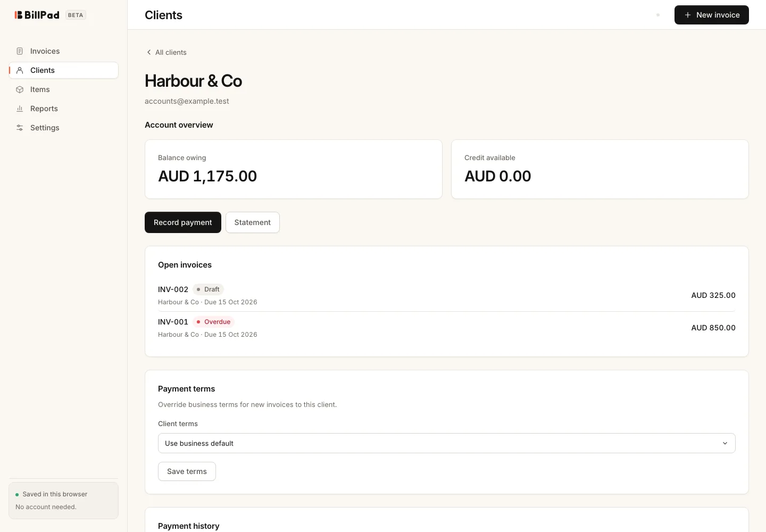The image size is (766, 532).
Task: Click the Items box icon in sidebar
Action: click(x=20, y=89)
